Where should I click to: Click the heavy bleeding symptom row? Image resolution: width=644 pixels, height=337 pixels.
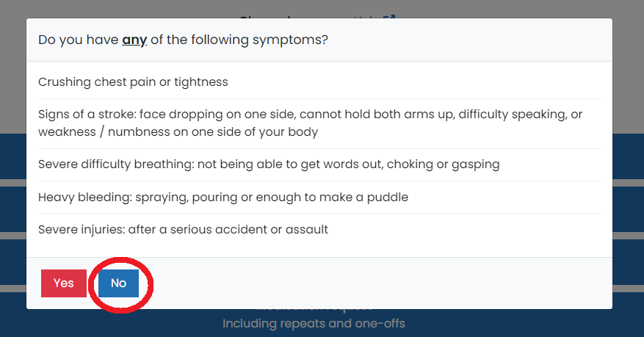click(222, 198)
